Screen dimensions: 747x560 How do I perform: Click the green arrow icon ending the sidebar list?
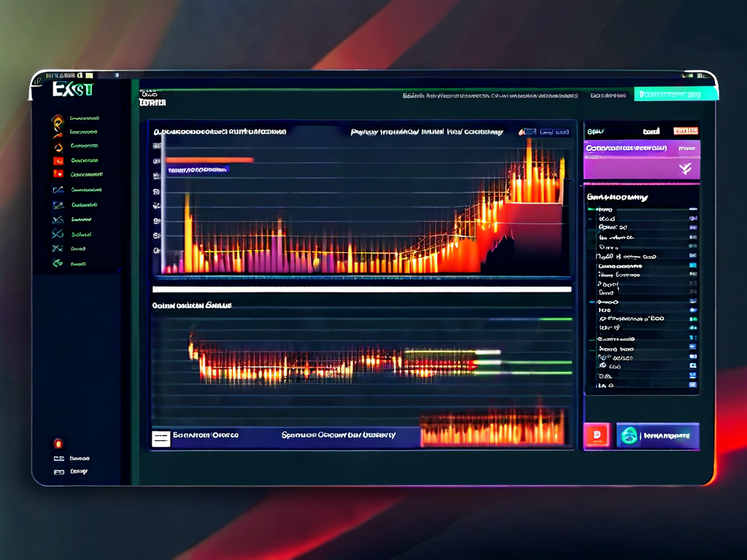coord(58,263)
